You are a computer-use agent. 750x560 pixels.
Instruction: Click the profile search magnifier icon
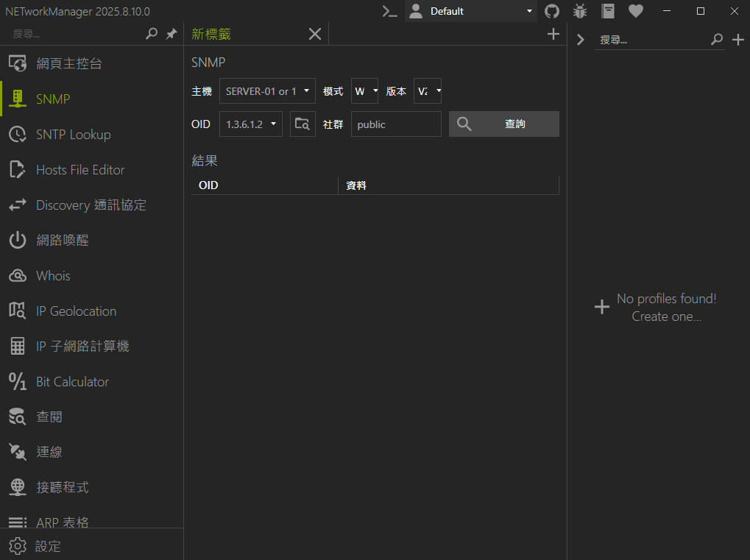(717, 39)
